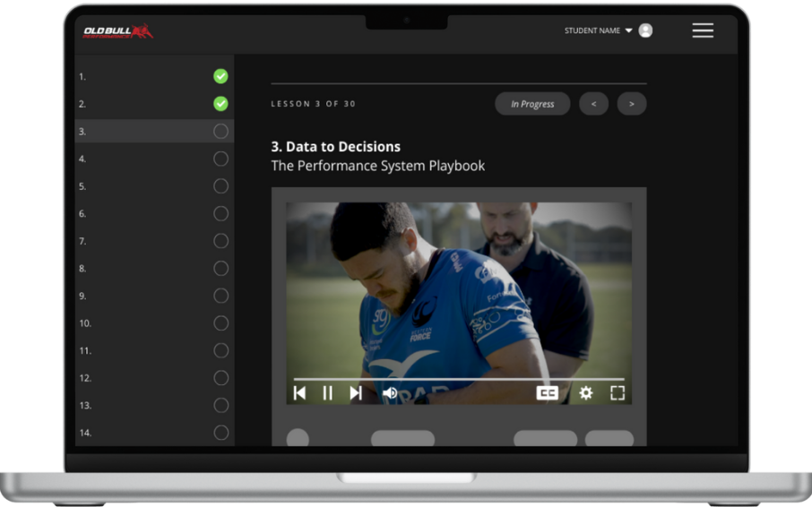
Task: Toggle closed captions on video
Action: click(548, 393)
